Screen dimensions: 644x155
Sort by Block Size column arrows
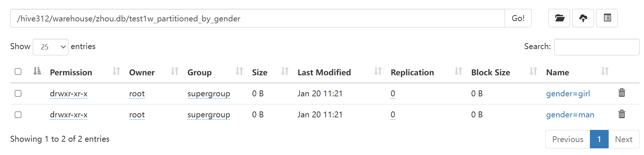pos(533,71)
